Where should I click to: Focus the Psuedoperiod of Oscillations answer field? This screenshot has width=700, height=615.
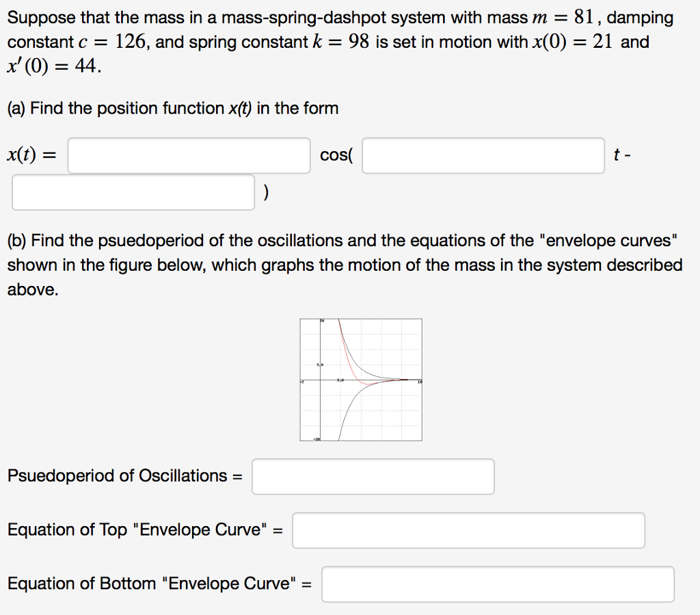click(x=373, y=476)
